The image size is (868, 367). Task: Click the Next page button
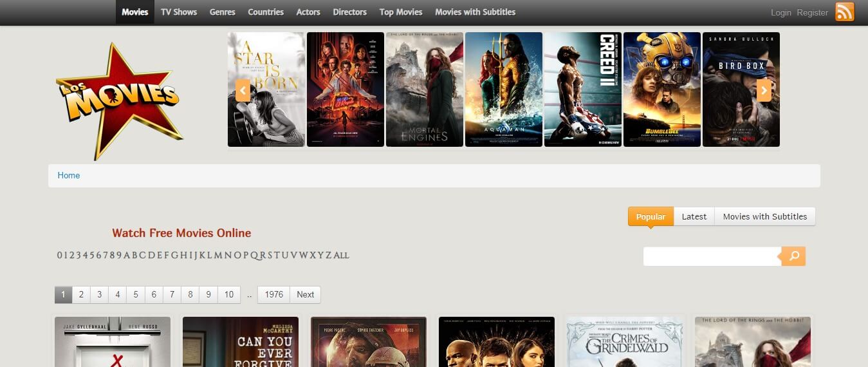[306, 294]
